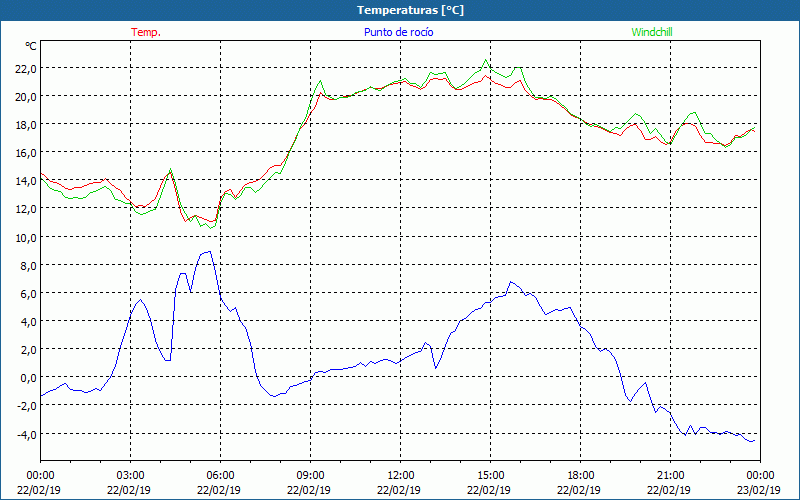Select the green Windchill legend label
The image size is (800, 500).
[652, 32]
